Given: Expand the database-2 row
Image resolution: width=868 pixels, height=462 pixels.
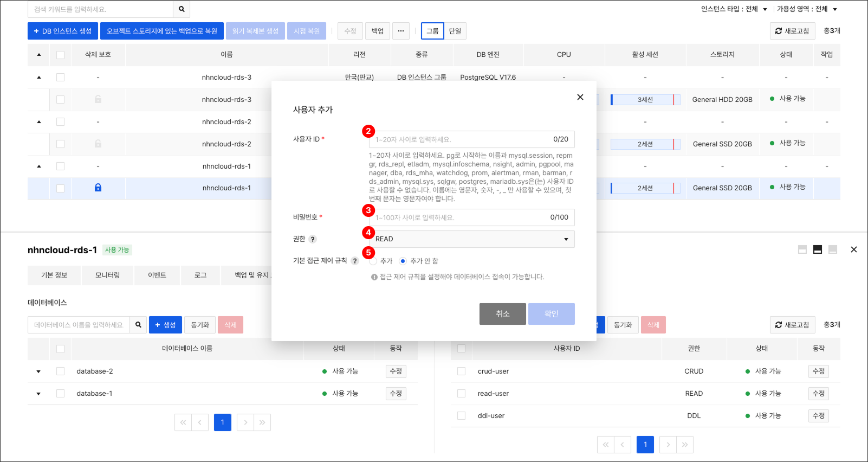Looking at the screenshot, I should [38, 371].
